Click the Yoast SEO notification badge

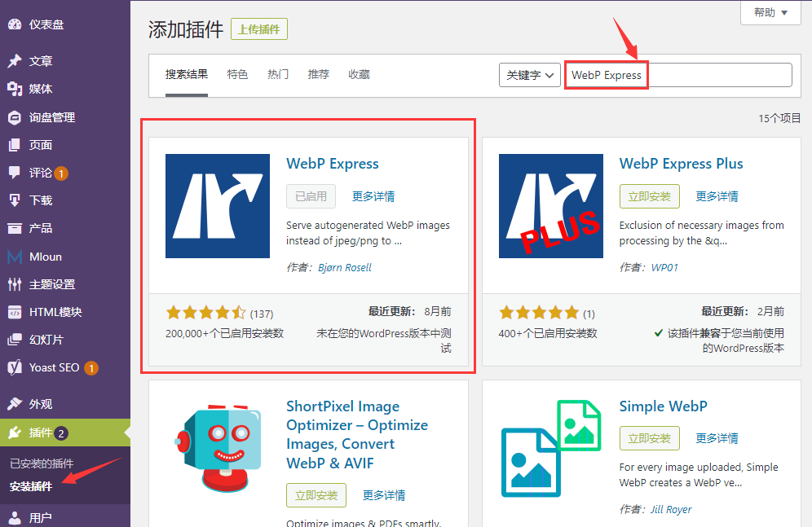pos(91,368)
